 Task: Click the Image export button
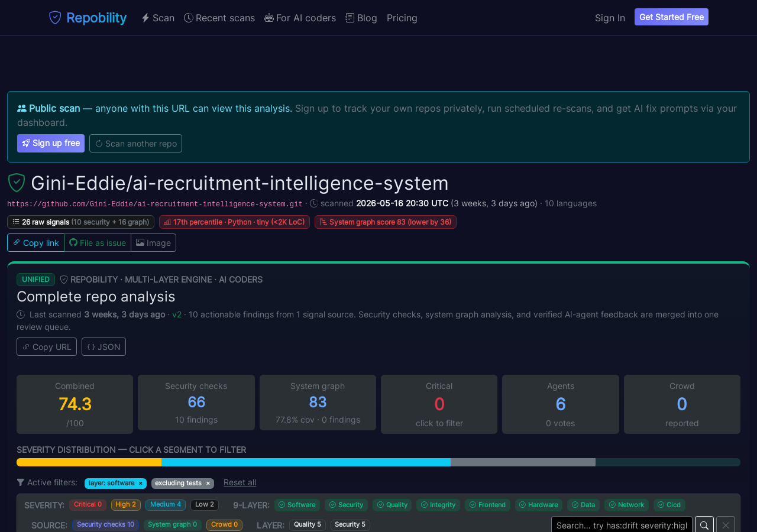154,242
